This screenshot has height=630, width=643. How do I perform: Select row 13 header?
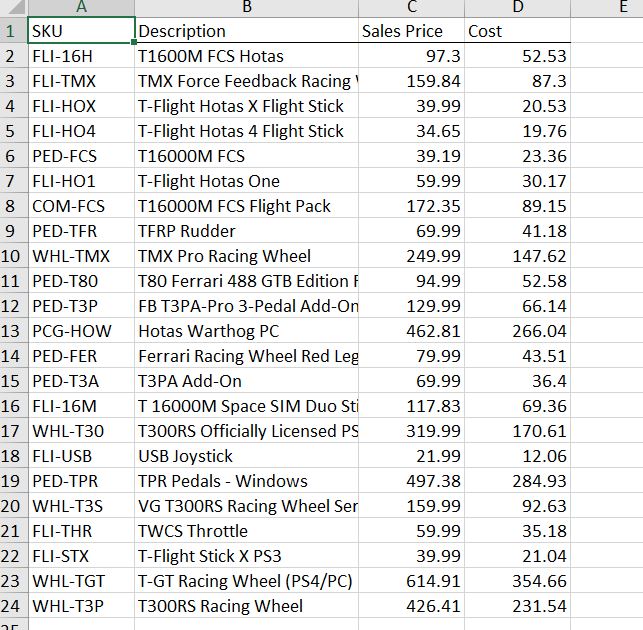coord(14,331)
